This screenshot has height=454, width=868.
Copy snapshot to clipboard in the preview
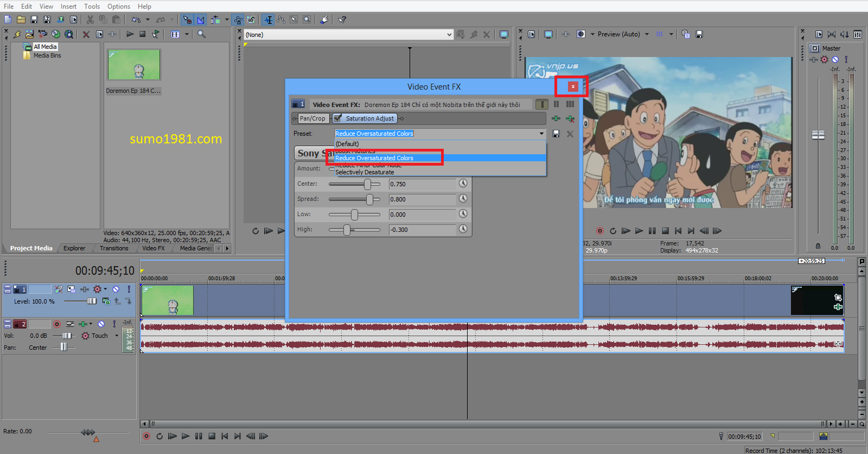tap(686, 34)
